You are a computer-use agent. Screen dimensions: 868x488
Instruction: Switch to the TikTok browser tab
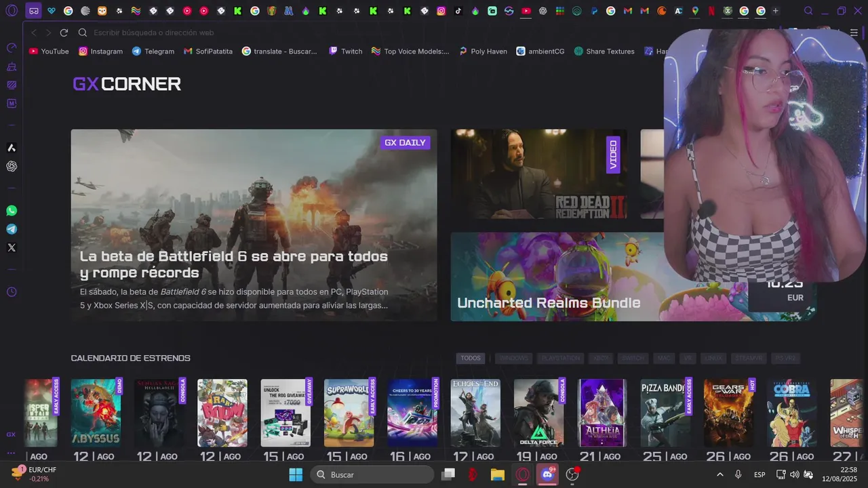(x=458, y=11)
